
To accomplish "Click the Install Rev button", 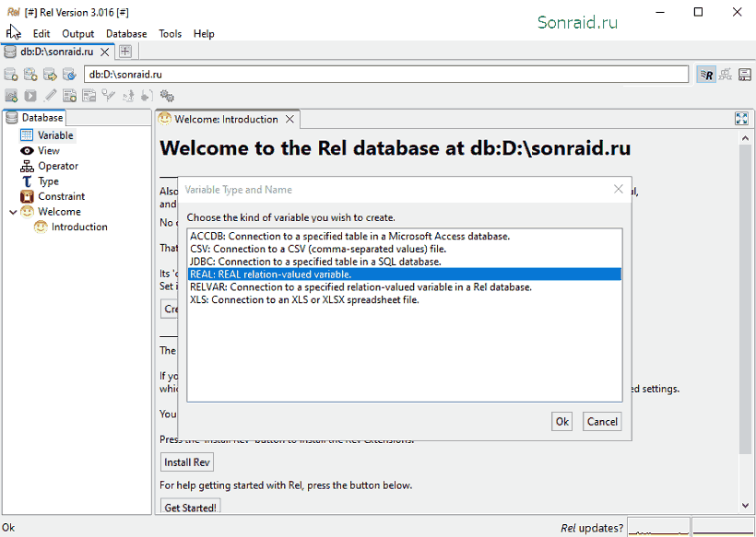I will 187,462.
